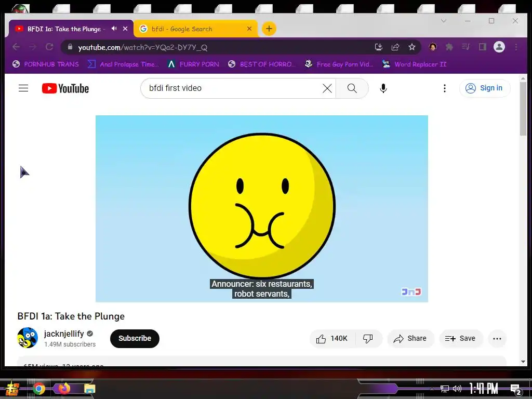Viewport: 532px width, 399px height.
Task: Close the BFDI 1a tab
Action: [125, 29]
